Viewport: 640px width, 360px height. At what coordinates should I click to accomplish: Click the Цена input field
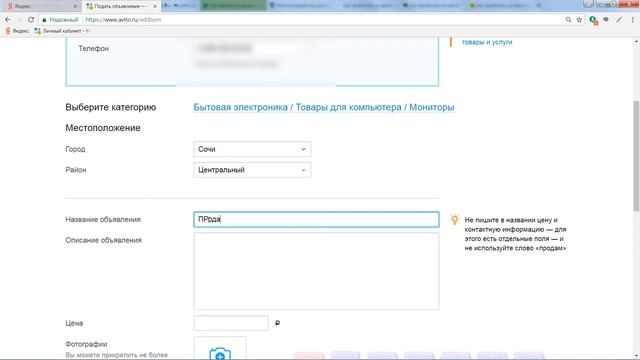click(x=231, y=323)
